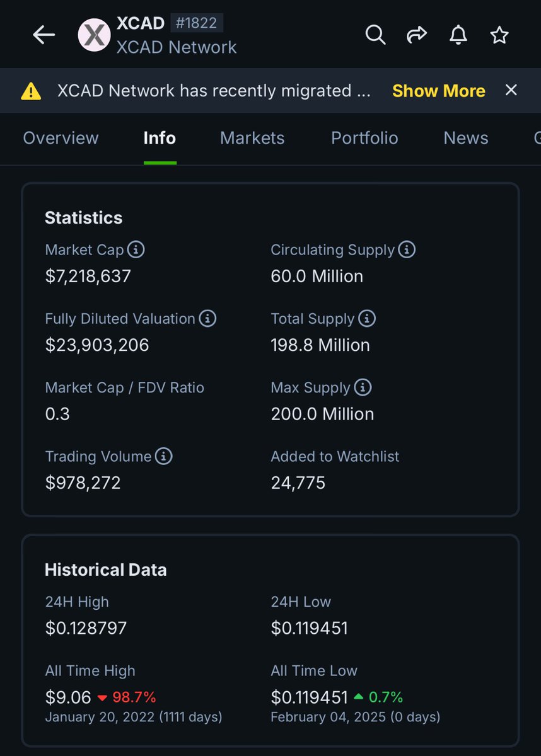Read the migration notice banner text
This screenshot has width=541, height=756.
pos(214,91)
